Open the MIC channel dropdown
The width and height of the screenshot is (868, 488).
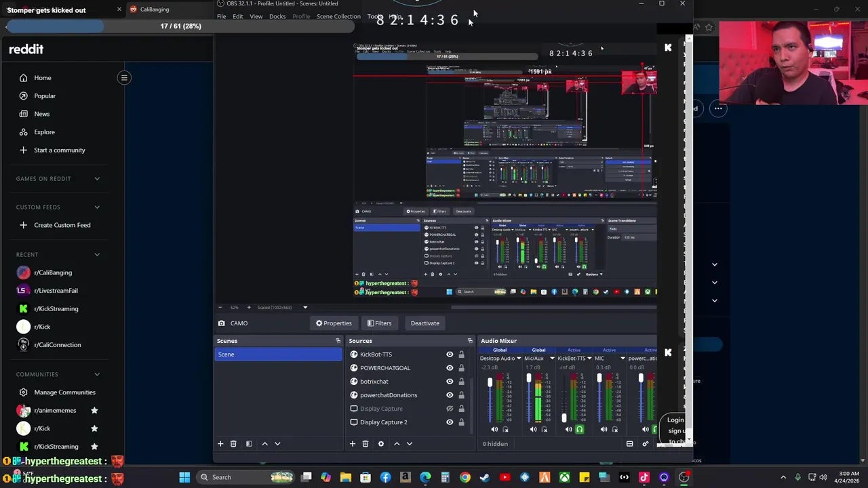[623, 359]
